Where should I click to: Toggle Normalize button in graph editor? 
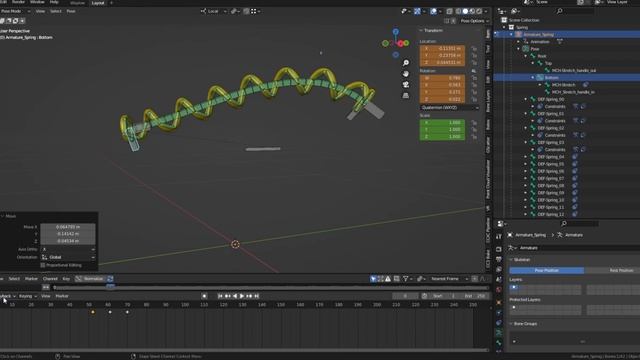90,279
